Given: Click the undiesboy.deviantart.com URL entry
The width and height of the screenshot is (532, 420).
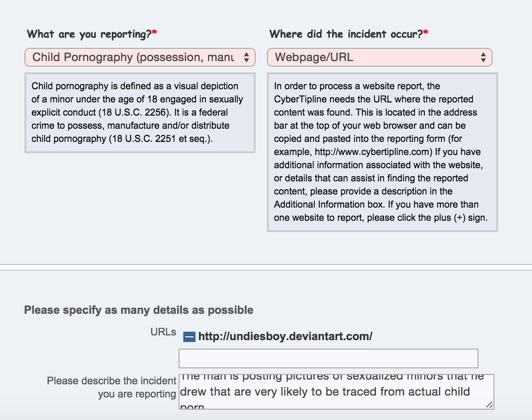Looking at the screenshot, I should pos(285,336).
